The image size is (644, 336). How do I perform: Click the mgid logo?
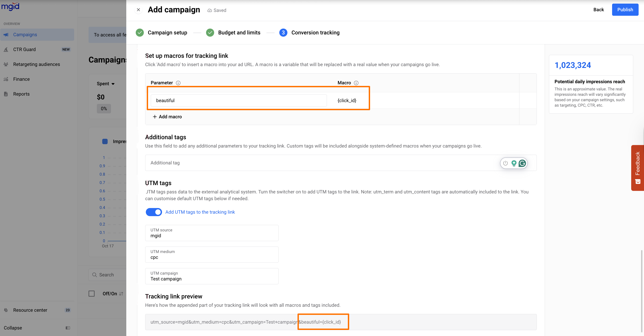pyautogui.click(x=10, y=6)
